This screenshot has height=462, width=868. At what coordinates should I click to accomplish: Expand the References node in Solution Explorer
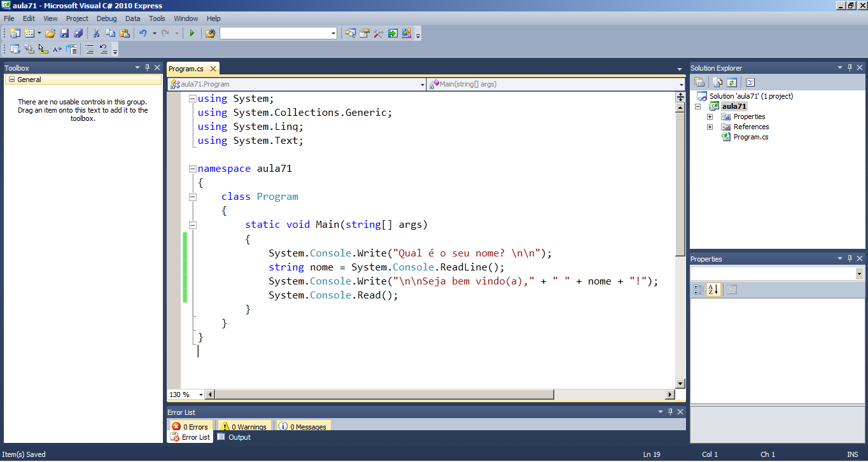pyautogui.click(x=710, y=127)
